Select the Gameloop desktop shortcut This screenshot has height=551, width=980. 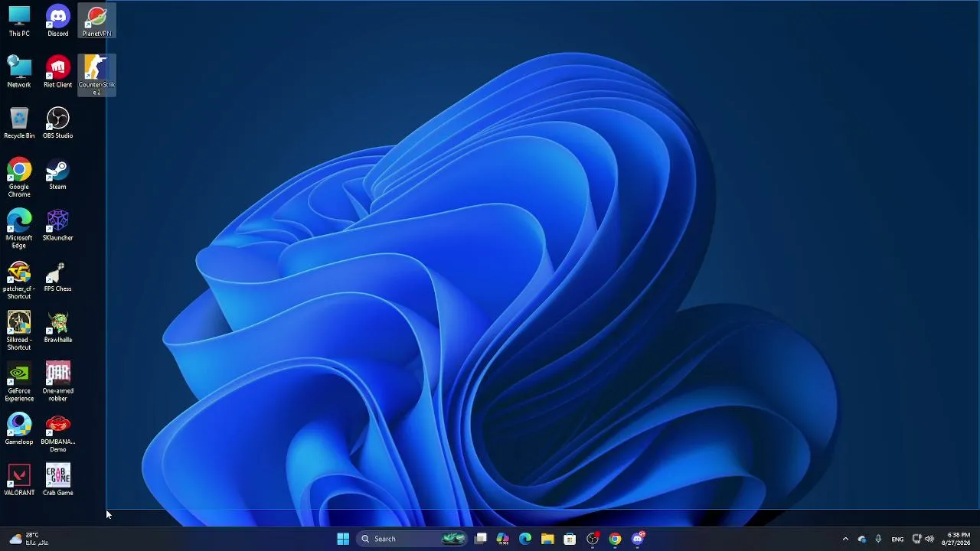tap(19, 429)
